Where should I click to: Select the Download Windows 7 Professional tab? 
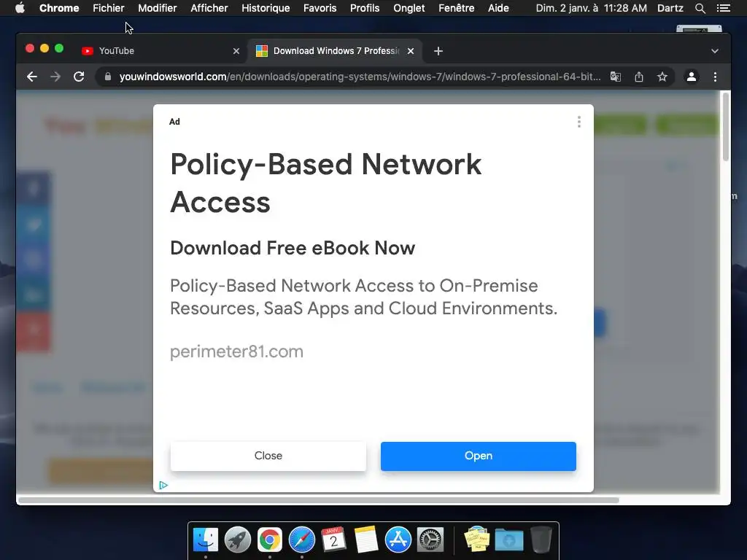[335, 51]
